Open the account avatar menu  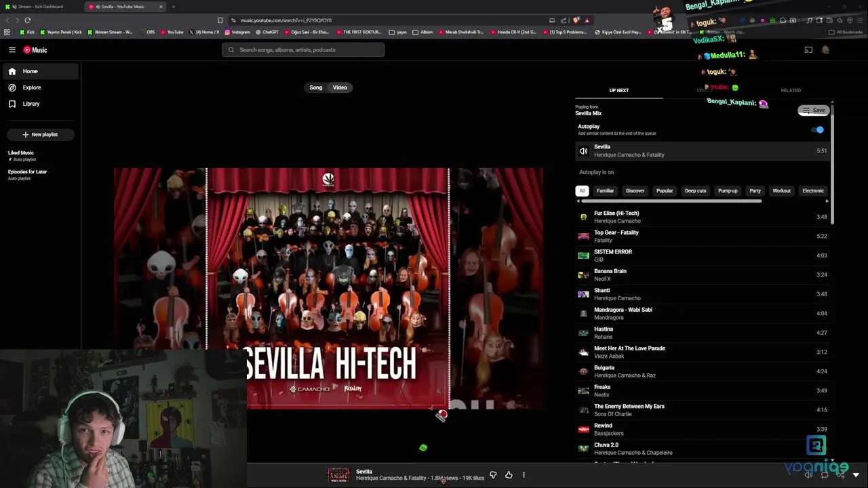pyautogui.click(x=825, y=49)
